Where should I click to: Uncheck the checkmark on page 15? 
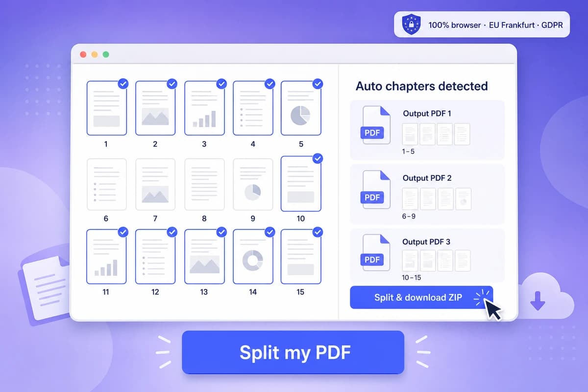pyautogui.click(x=318, y=232)
